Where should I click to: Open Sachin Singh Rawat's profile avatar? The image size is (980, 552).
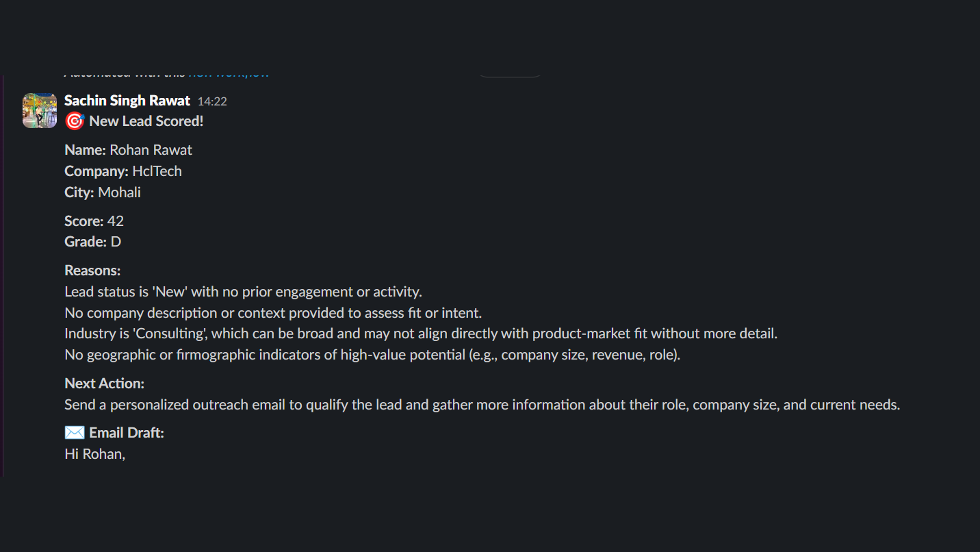[39, 110]
